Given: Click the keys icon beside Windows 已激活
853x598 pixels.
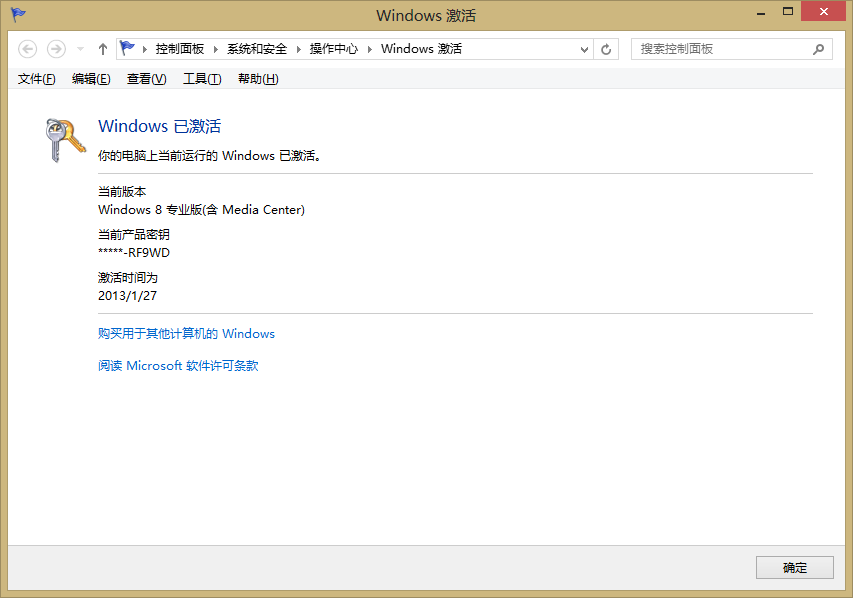Looking at the screenshot, I should tap(65, 140).
